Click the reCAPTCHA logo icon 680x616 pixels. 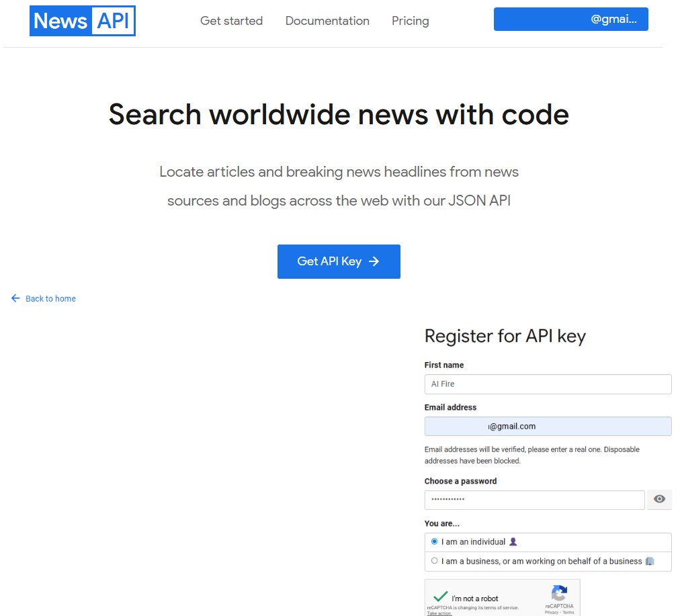pos(559,592)
